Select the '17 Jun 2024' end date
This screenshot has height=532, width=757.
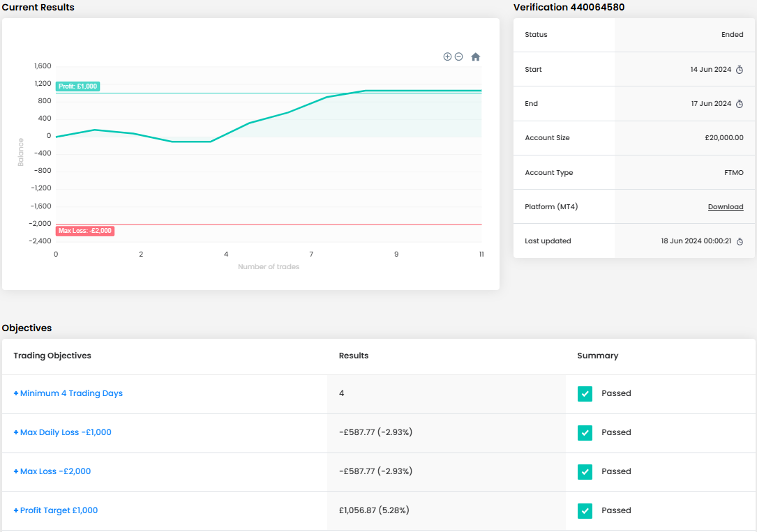coord(711,104)
